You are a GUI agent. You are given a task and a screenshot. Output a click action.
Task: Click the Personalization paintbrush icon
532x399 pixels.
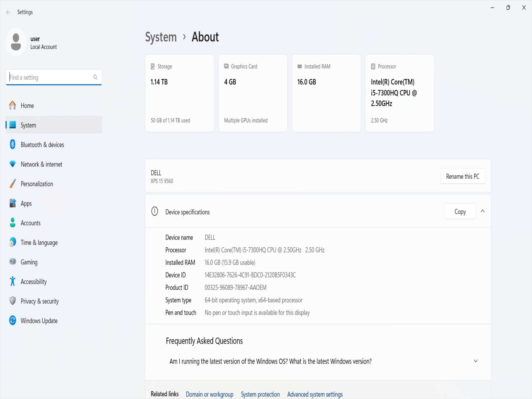tap(13, 183)
